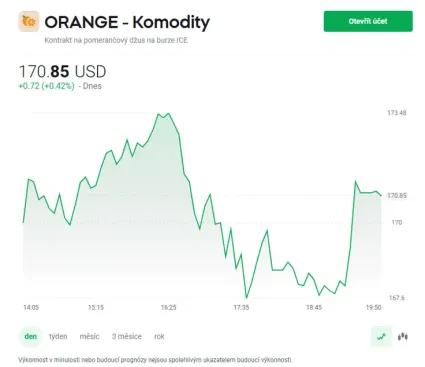Image resolution: width=425 pixels, height=367 pixels.
Task: Click the 170.85 USD price value
Action: [x=63, y=71]
